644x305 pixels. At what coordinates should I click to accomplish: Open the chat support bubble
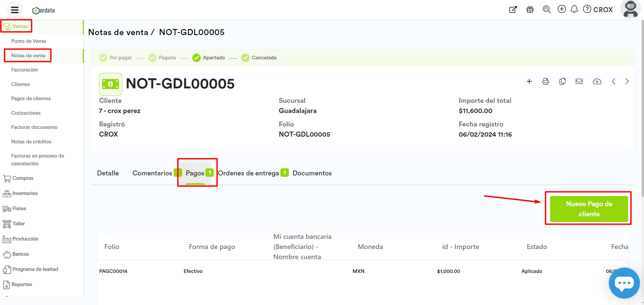click(624, 283)
